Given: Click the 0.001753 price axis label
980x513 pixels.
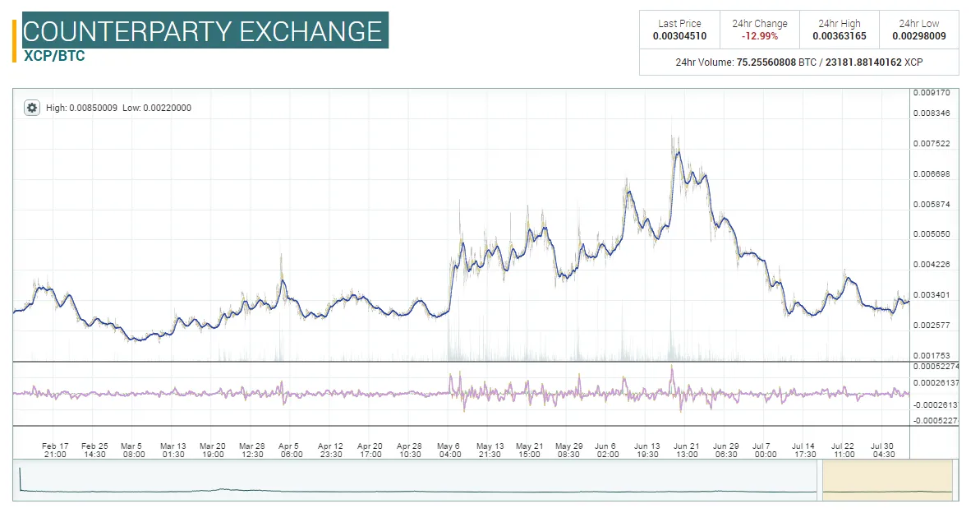Looking at the screenshot, I should 932,355.
